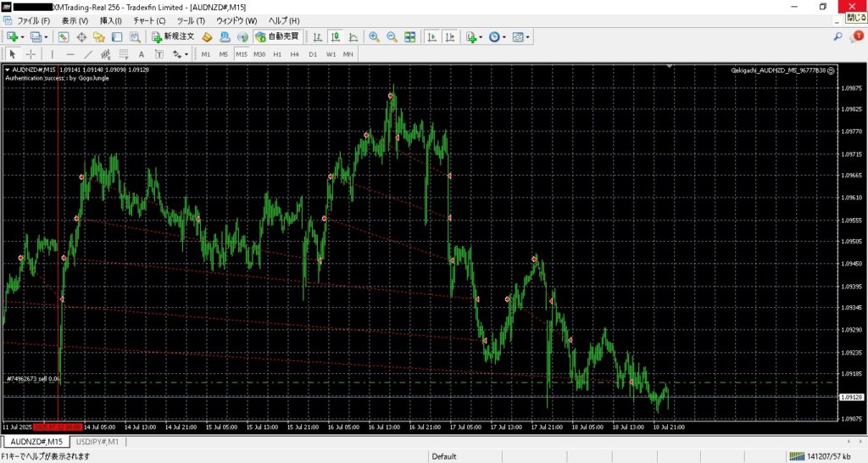The image size is (868, 463).
Task: Select the H1 timeframe button
Action: click(x=277, y=54)
